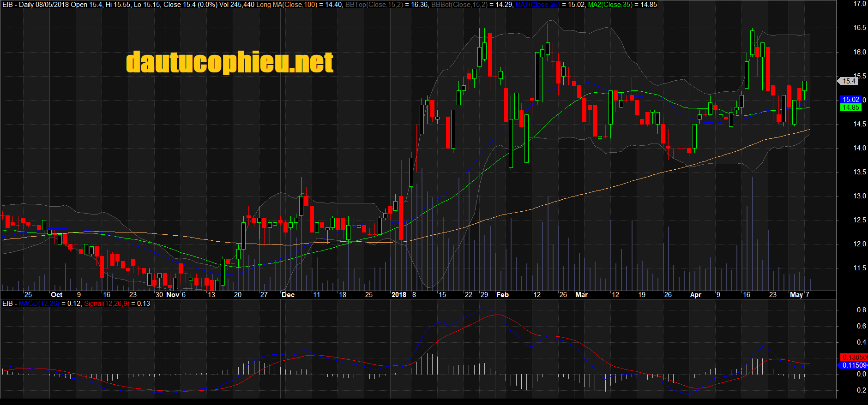Click the "EIB - Daily 08/05/2018" chart title

coord(36,5)
